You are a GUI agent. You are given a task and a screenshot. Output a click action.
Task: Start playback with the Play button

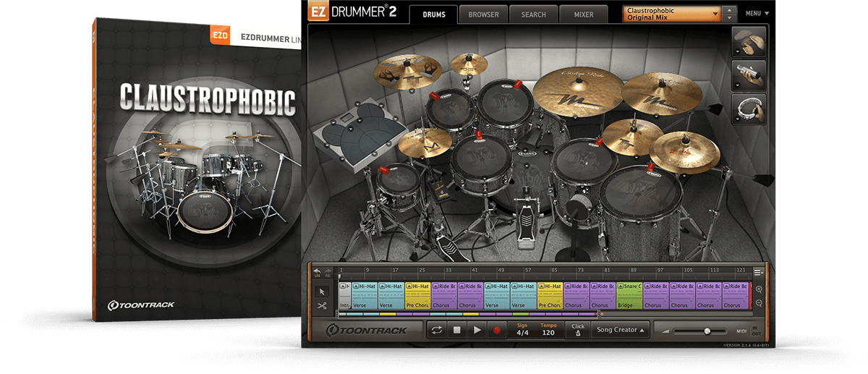click(477, 330)
